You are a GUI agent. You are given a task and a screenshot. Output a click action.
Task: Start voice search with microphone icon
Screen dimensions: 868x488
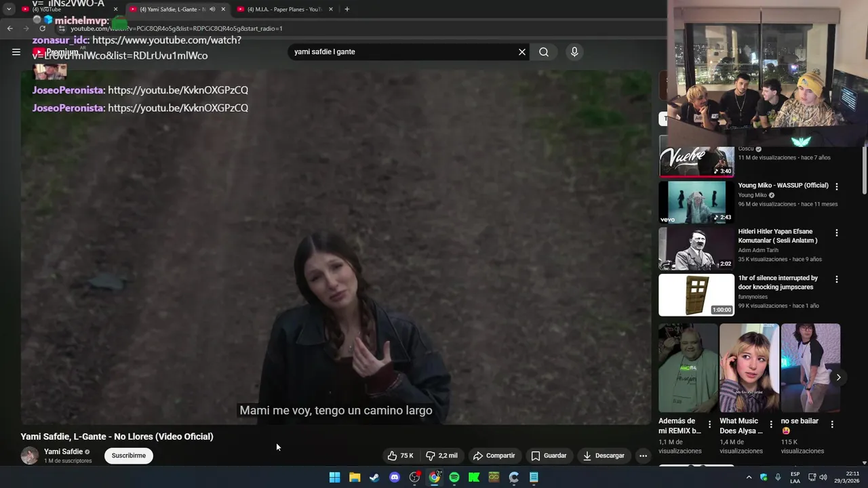click(574, 52)
